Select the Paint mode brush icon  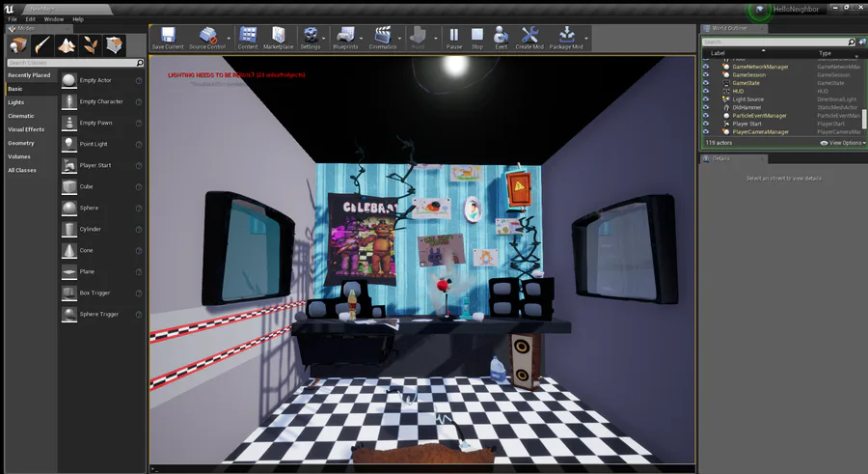(x=42, y=45)
